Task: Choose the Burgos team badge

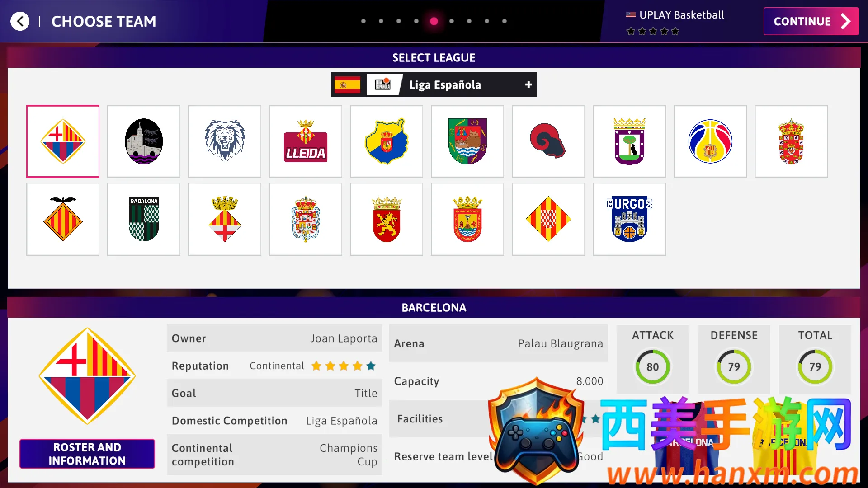Action: tap(629, 219)
